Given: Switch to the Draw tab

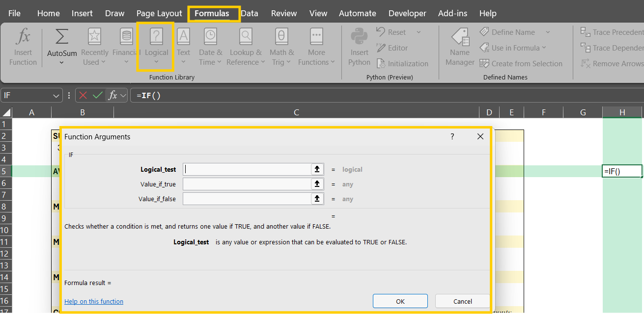Looking at the screenshot, I should click(x=115, y=13).
